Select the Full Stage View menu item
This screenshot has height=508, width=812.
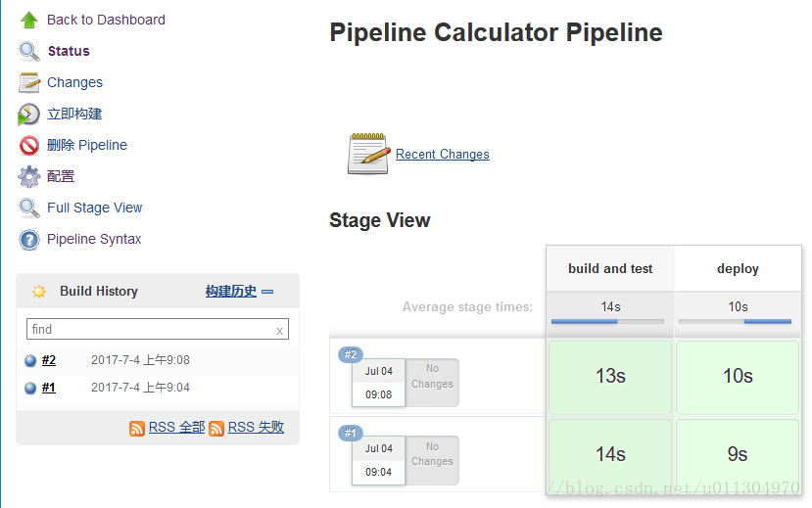click(x=94, y=208)
